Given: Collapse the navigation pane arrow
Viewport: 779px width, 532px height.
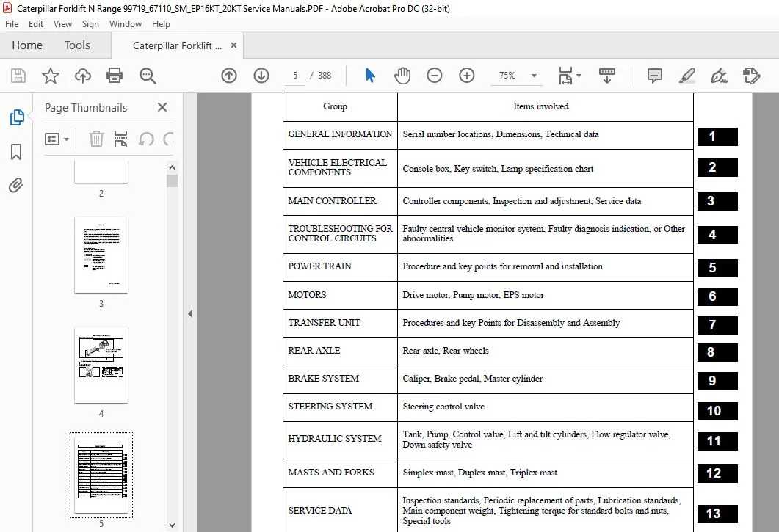Looking at the screenshot, I should pyautogui.click(x=190, y=313).
